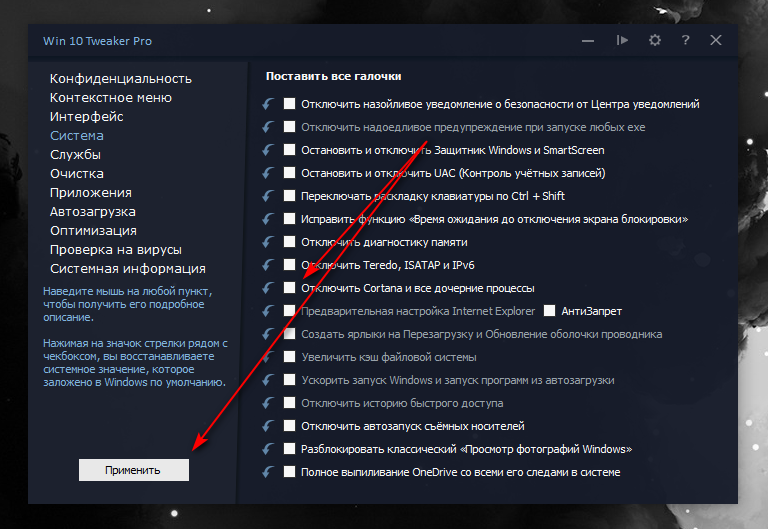
Task: Switch to Автозагрузка section
Action: click(x=93, y=212)
